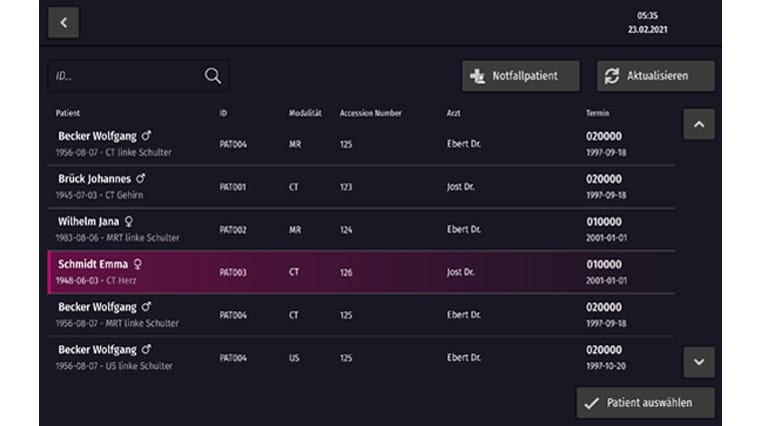Screen dimensions: 761x426
Task: Select the Brück Johannes CT Gehirn row
Action: coord(360,186)
